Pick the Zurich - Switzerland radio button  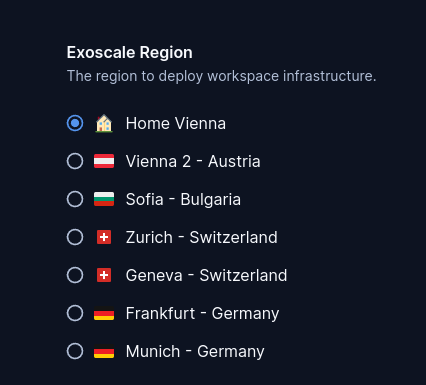pyautogui.click(x=75, y=237)
